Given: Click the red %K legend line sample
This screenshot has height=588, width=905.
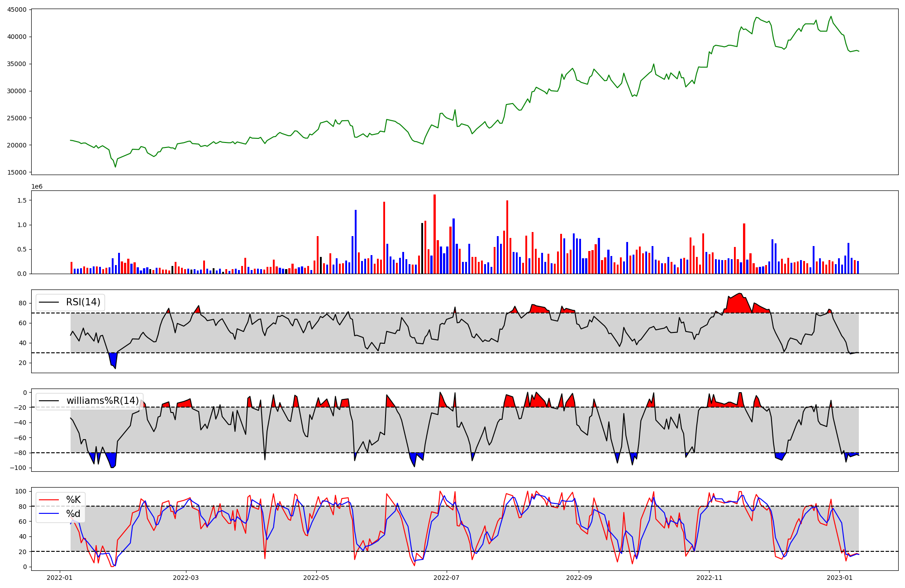Looking at the screenshot, I should point(49,500).
